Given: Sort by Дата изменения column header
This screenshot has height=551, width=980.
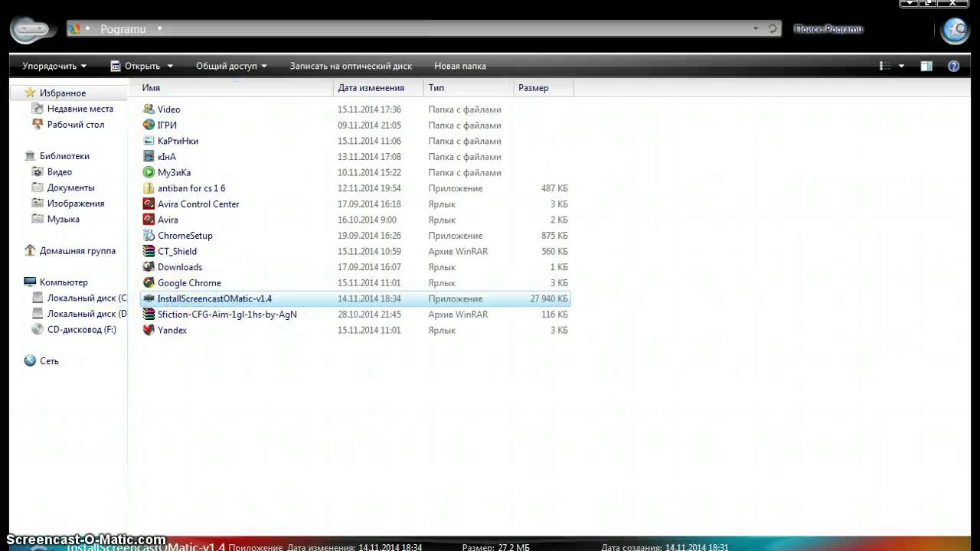Looking at the screenshot, I should [x=379, y=88].
